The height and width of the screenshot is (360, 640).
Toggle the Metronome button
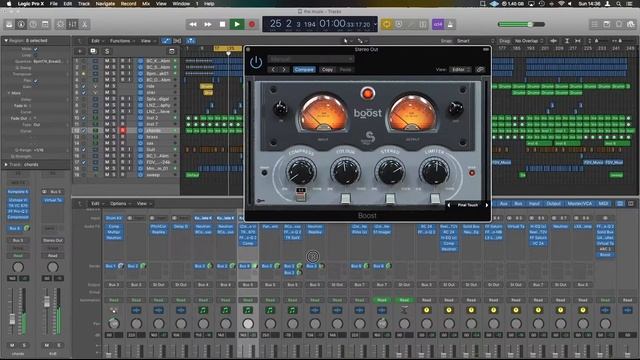pos(450,24)
